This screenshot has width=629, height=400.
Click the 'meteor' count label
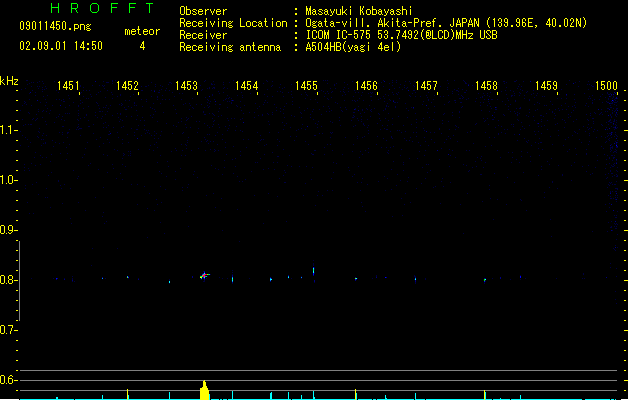click(142, 31)
